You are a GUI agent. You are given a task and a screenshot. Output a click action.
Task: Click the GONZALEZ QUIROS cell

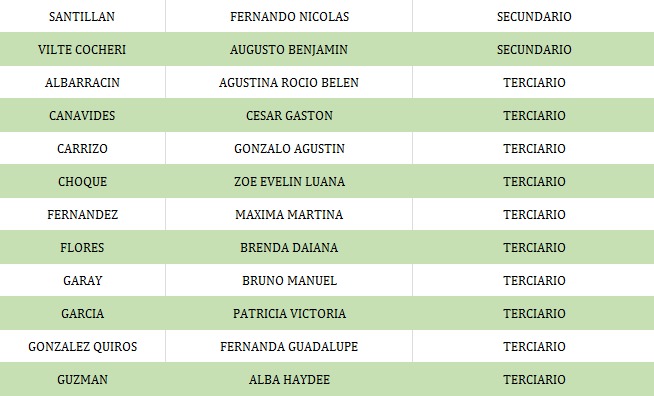82,346
